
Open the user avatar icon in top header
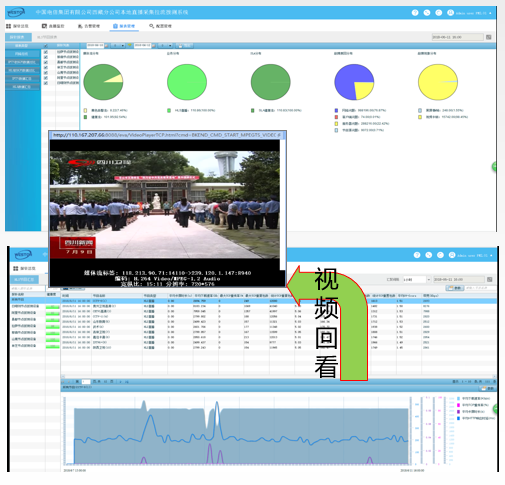tap(450, 13)
